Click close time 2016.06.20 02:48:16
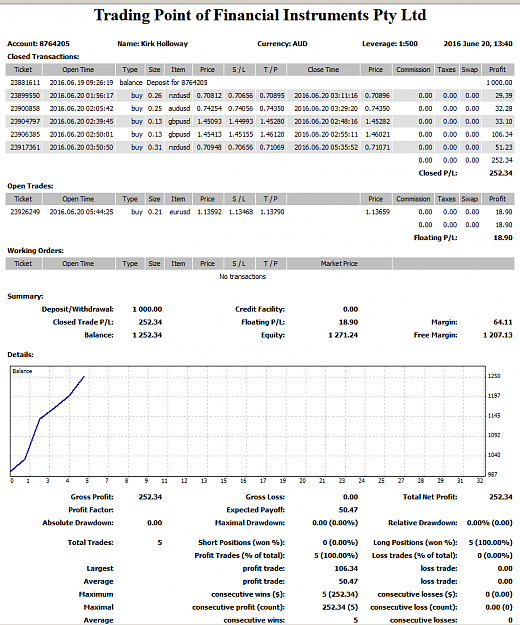The image size is (520, 625). (x=326, y=122)
